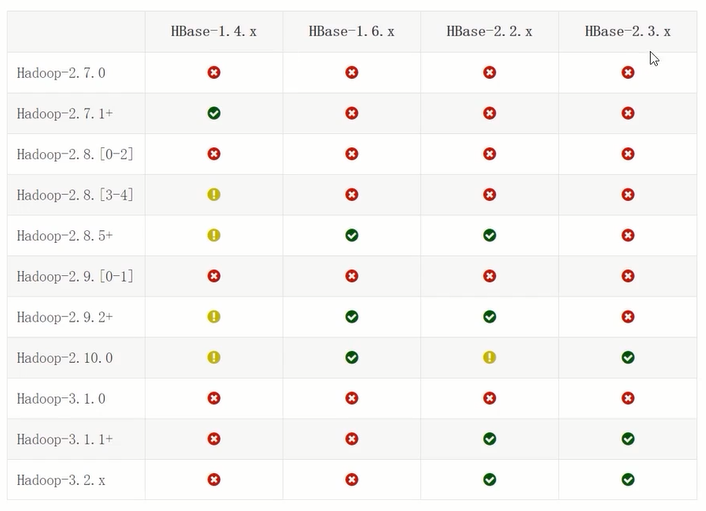Click the red cross for Hadoop-2.7.0 under HBase-1.4.x
Viewport: 706px width, 511px height.
[x=214, y=72]
